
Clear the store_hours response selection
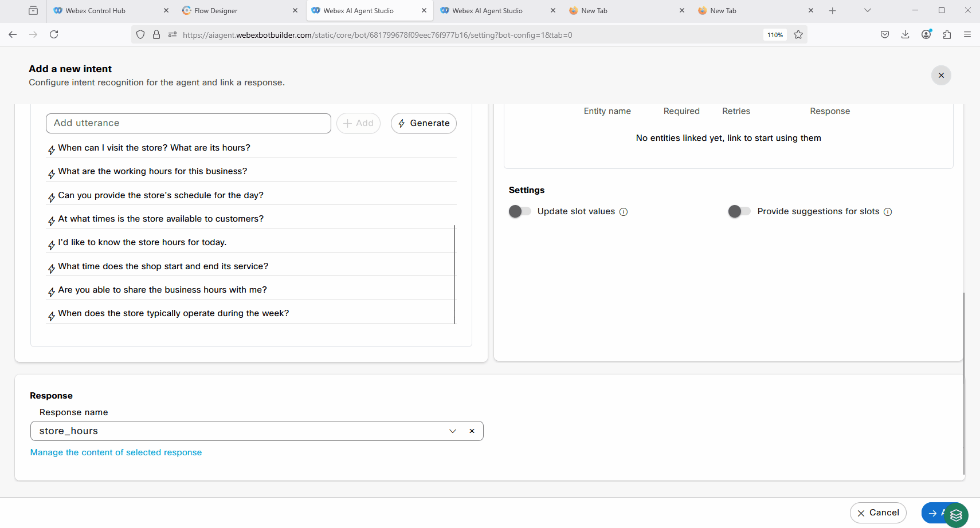[472, 431]
